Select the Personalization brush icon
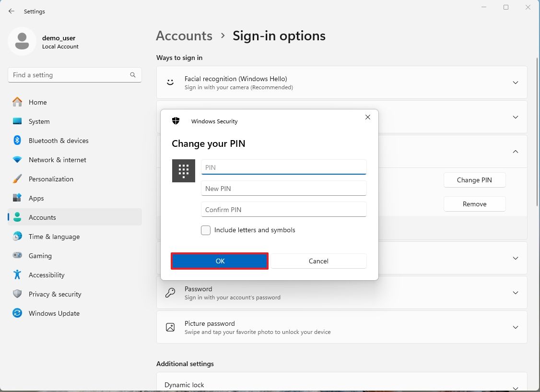The image size is (540, 392). 16,179
